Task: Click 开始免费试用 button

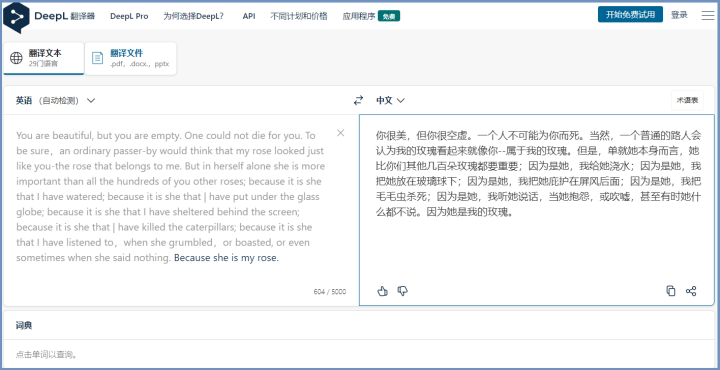Action: click(630, 15)
